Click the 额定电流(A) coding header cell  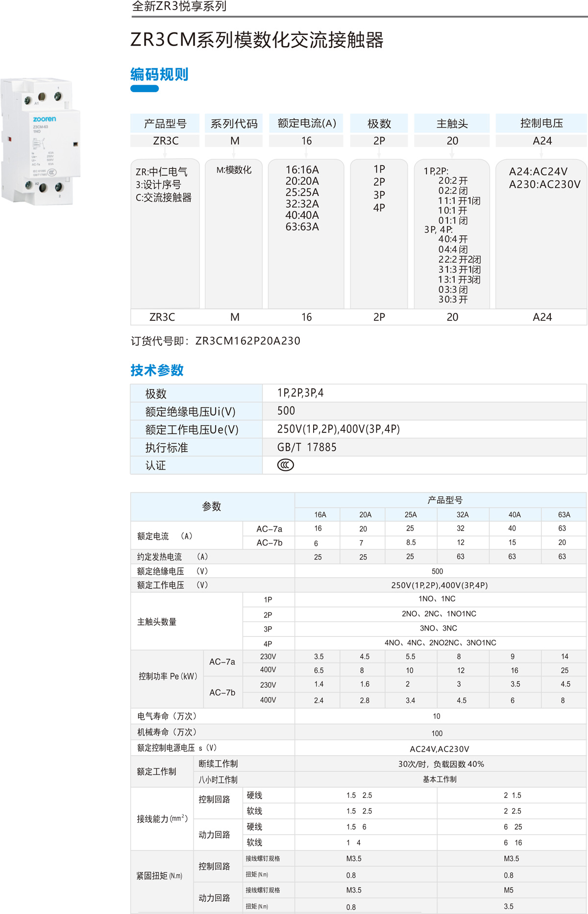coord(307,123)
